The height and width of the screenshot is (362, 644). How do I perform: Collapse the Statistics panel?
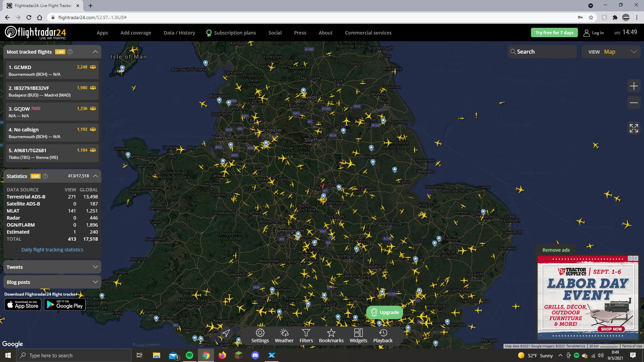95,176
